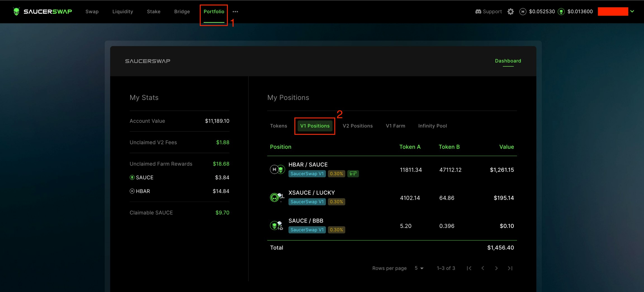Click the SAUCE icon under Farm Rewards
This screenshot has height=292, width=644.
point(132,177)
